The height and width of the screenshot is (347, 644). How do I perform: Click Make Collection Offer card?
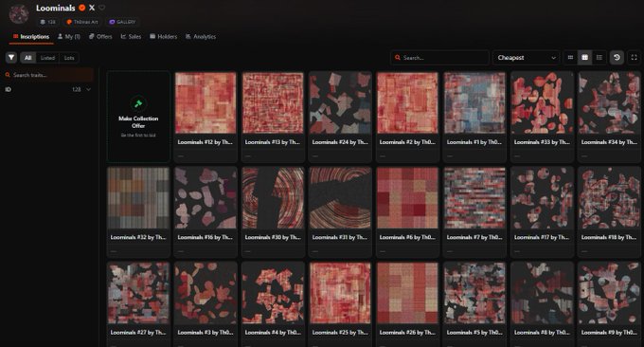click(x=138, y=117)
